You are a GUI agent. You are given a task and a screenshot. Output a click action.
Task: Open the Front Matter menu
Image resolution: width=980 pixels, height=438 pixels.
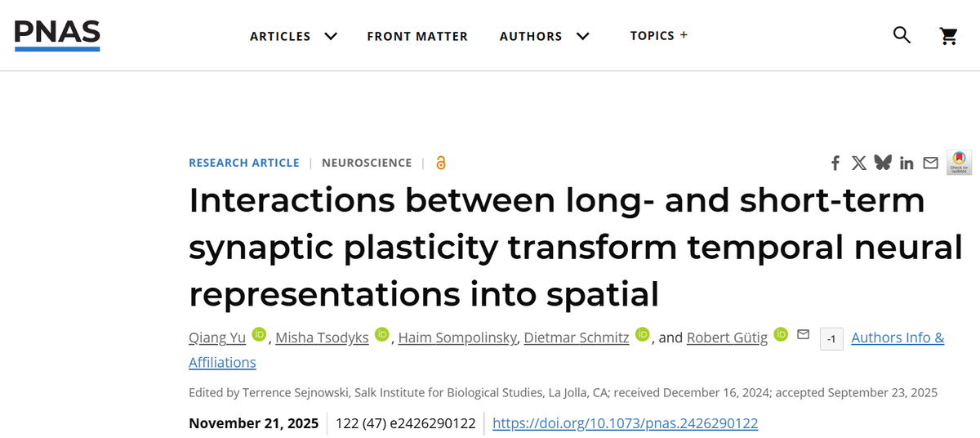(x=417, y=36)
